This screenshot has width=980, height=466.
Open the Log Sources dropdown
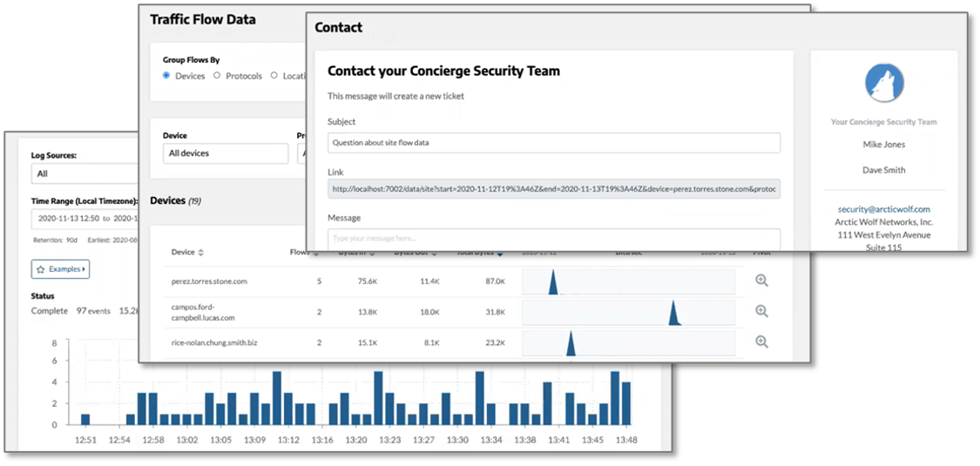tap(84, 173)
